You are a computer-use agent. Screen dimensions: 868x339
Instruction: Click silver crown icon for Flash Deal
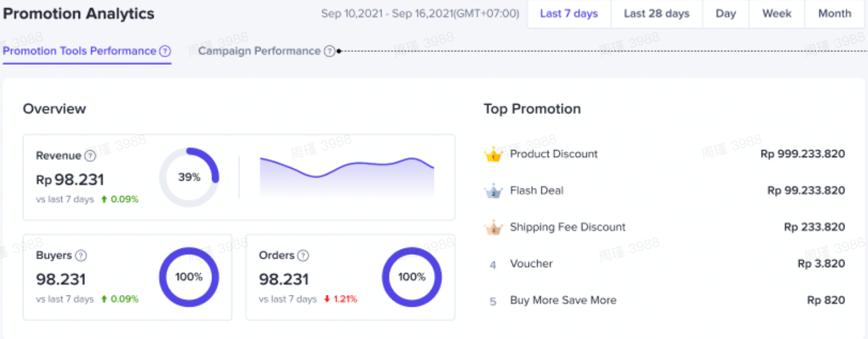[x=493, y=191]
